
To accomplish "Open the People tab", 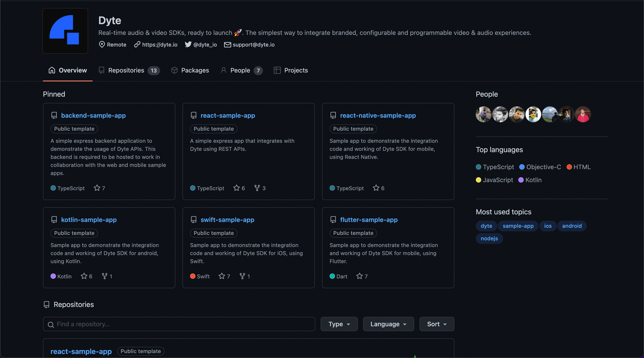I will pos(241,70).
